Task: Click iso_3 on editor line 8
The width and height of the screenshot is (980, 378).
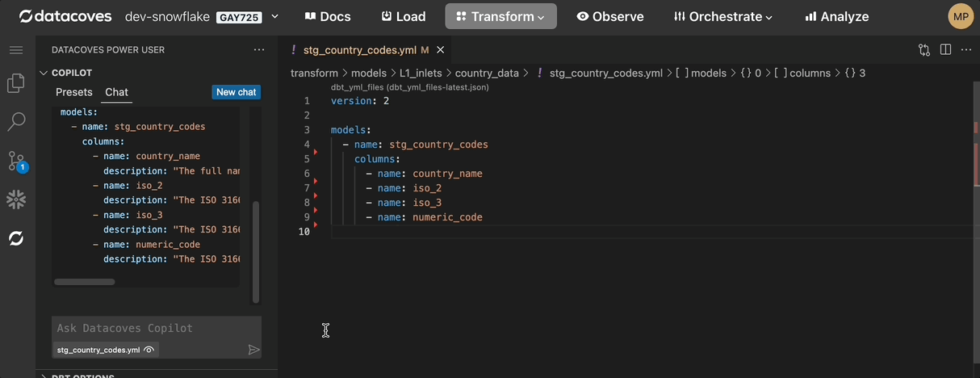Action: pos(427,203)
